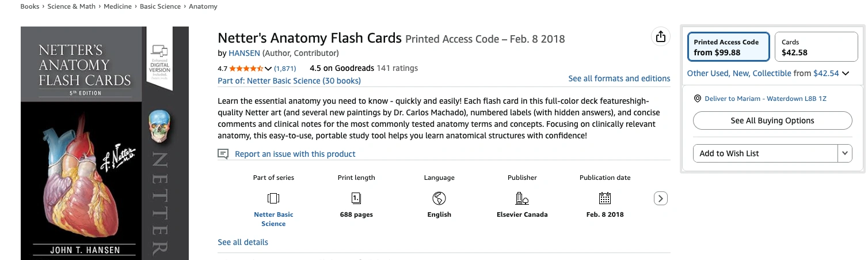Open the HANSEN author link

point(245,54)
